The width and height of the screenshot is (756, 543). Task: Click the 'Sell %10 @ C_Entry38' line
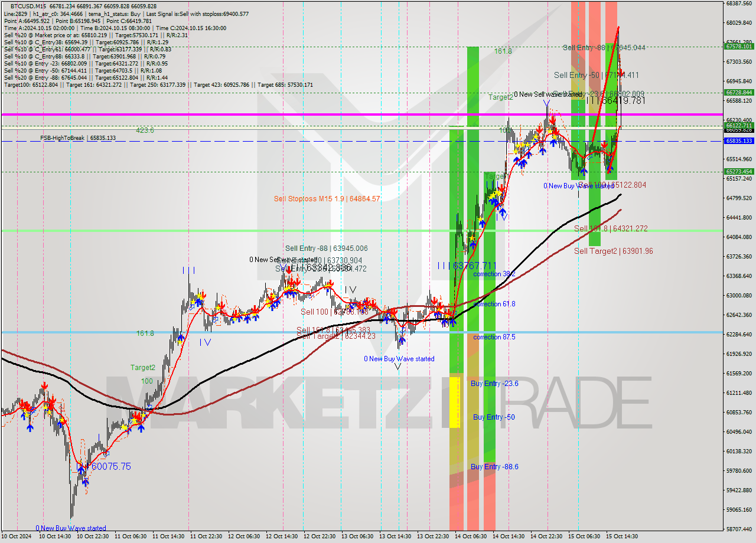tap(86, 42)
